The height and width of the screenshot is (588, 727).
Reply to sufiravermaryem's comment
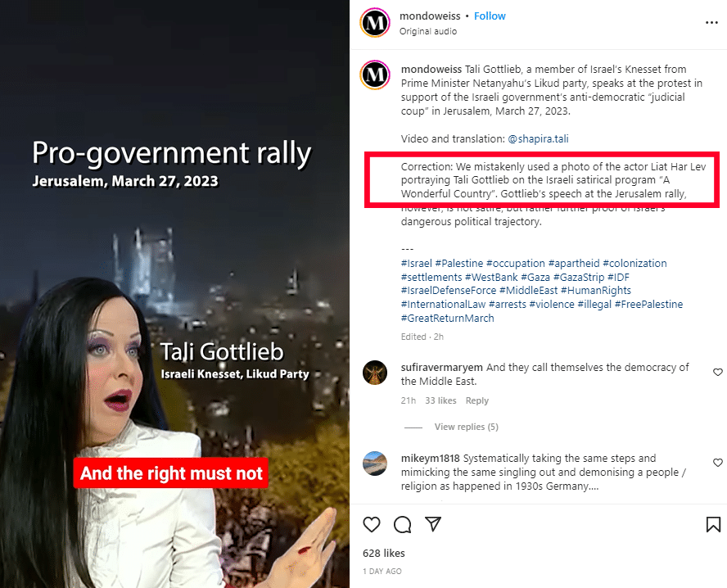(477, 400)
